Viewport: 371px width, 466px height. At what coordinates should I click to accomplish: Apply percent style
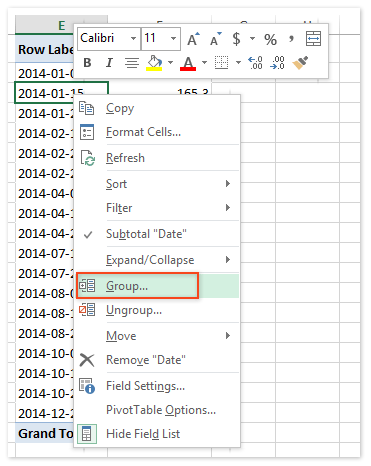[270, 40]
